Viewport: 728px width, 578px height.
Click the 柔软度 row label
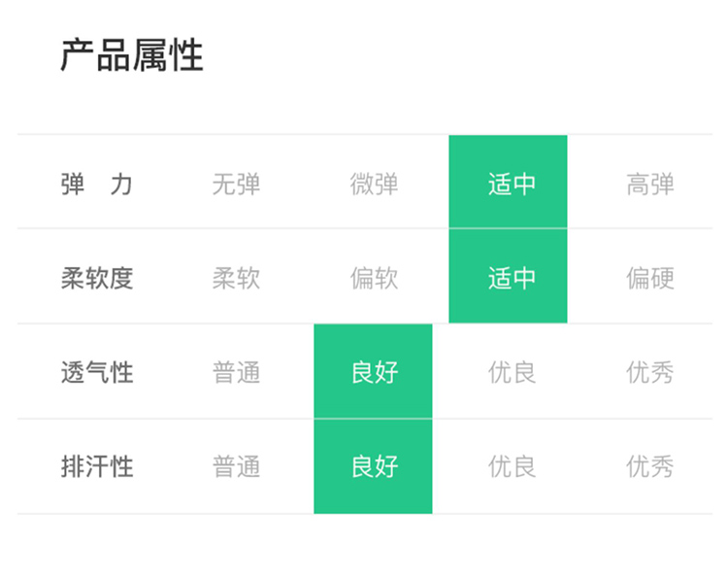96,279
